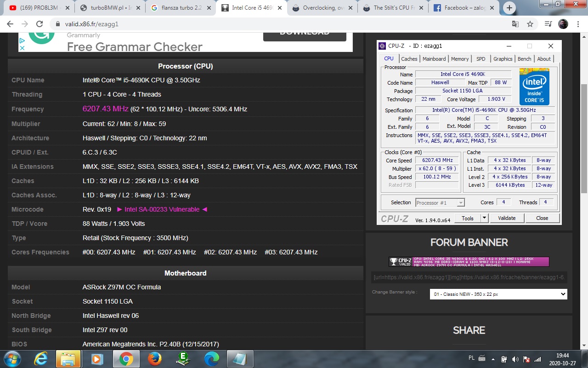The width and height of the screenshot is (588, 368).
Task: Click the CPU-Z forum banner image
Action: (469, 262)
